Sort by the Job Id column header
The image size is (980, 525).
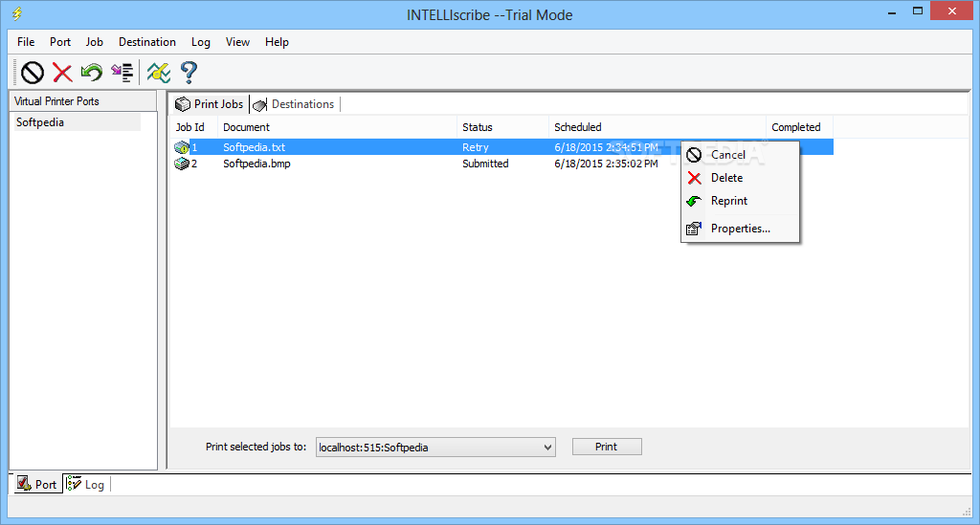[x=193, y=127]
